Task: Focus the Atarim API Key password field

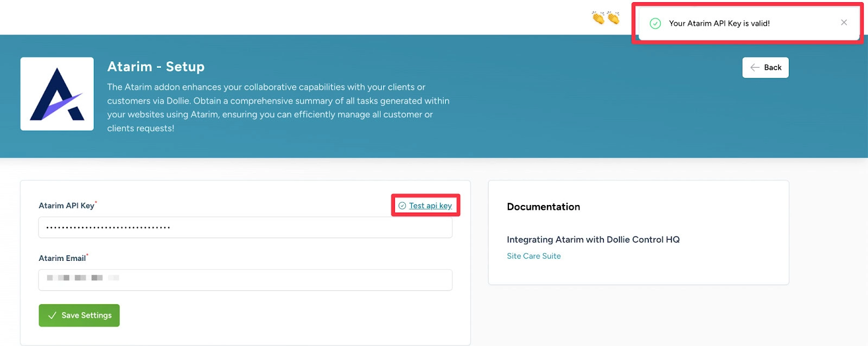Action: [x=245, y=228]
